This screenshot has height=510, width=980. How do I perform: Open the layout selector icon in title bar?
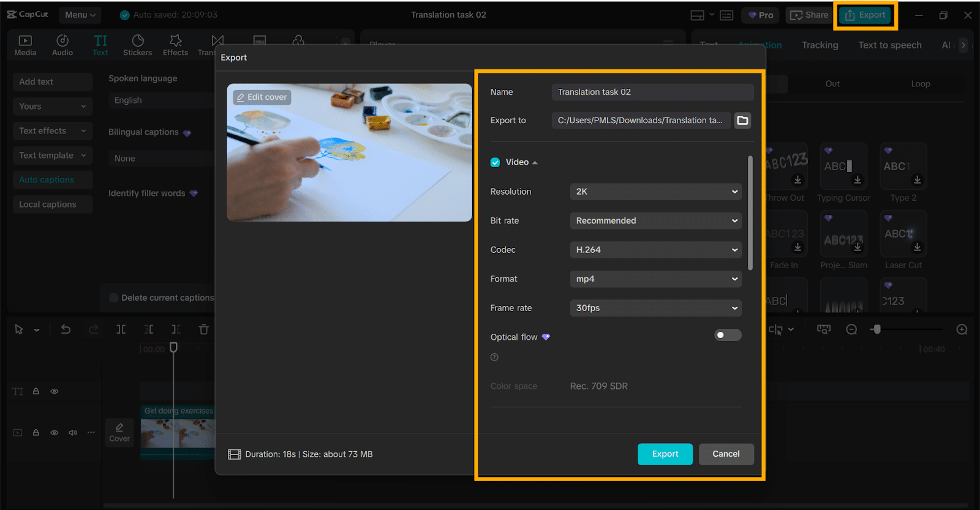pos(698,15)
